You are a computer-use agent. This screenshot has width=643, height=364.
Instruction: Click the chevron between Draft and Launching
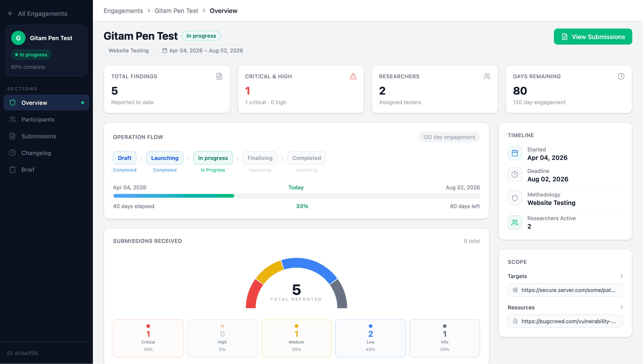[141, 159]
